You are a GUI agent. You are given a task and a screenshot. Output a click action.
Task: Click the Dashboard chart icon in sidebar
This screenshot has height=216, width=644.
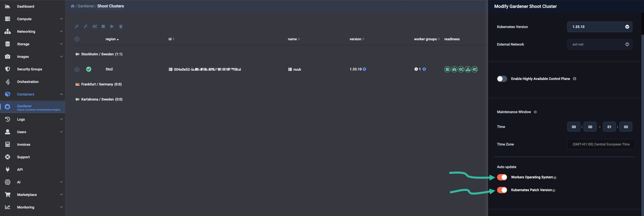click(7, 6)
